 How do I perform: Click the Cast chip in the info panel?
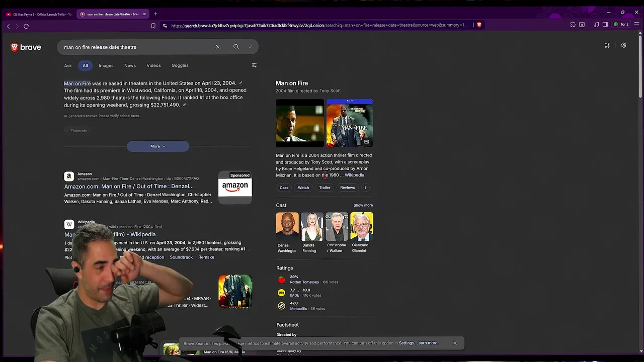point(284,188)
